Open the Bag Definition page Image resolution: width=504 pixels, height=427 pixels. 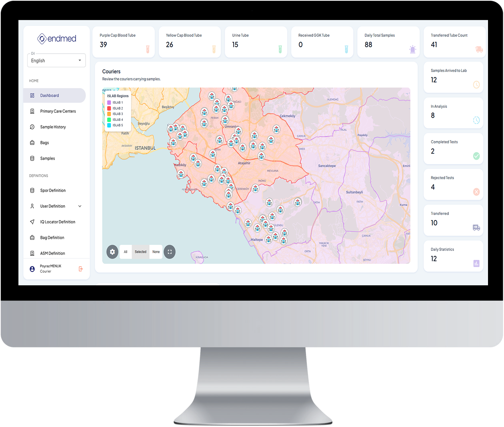click(x=52, y=238)
